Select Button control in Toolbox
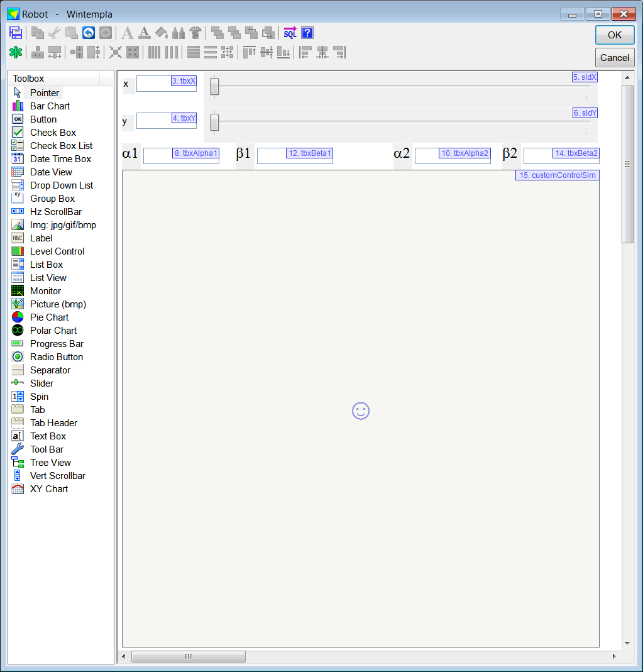Screen dimensions: 643x672 click(35, 119)
